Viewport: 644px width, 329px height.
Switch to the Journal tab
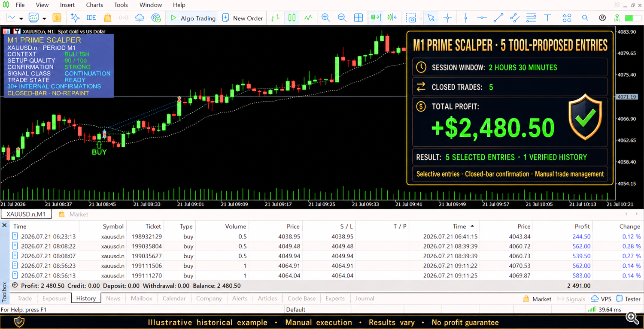coord(365,299)
